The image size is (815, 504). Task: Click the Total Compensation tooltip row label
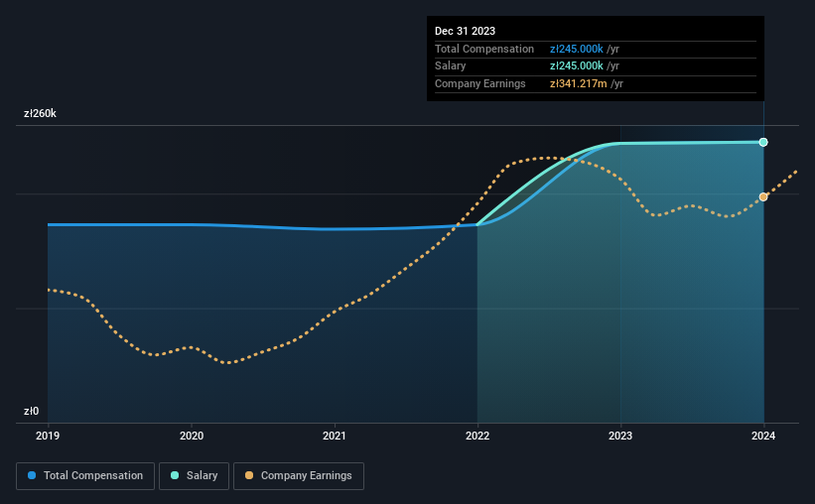coord(483,49)
